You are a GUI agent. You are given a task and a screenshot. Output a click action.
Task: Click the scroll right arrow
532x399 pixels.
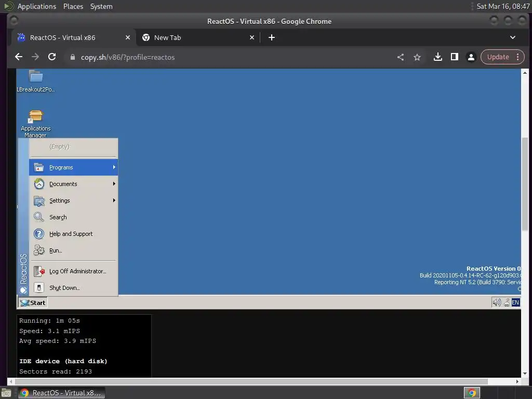click(x=517, y=381)
